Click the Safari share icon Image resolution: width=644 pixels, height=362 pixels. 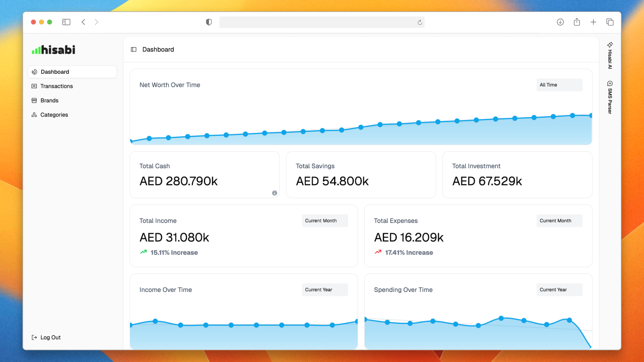(x=577, y=22)
